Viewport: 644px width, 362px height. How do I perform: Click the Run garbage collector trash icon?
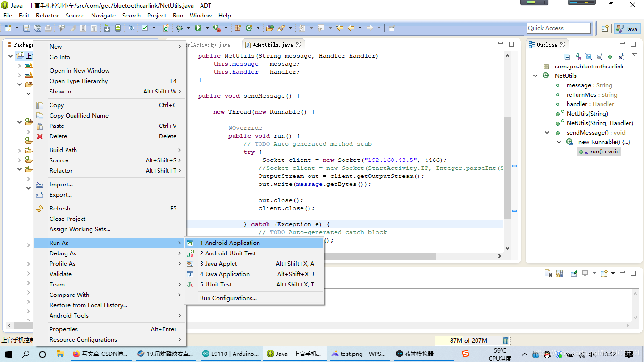pos(506,341)
